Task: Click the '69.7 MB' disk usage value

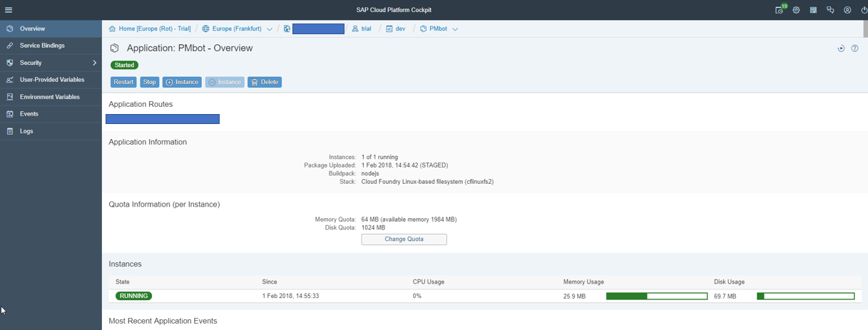Action: pos(725,296)
